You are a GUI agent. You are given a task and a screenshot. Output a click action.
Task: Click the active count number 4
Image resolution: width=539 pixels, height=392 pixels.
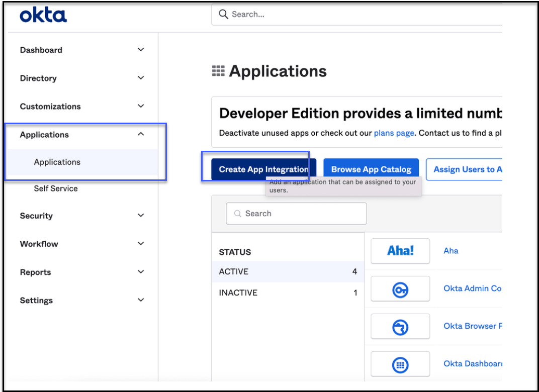(355, 272)
